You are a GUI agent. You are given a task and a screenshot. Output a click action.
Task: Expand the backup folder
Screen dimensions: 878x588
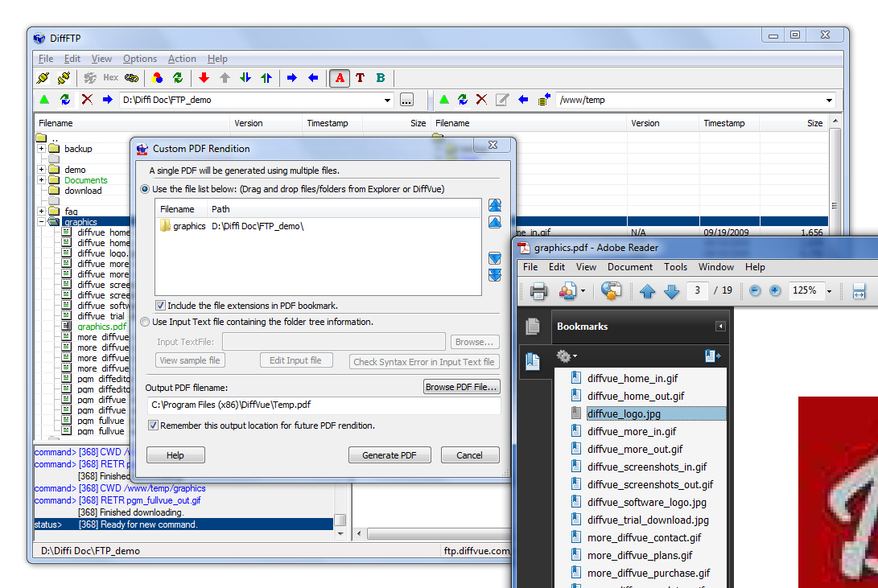tap(41, 149)
